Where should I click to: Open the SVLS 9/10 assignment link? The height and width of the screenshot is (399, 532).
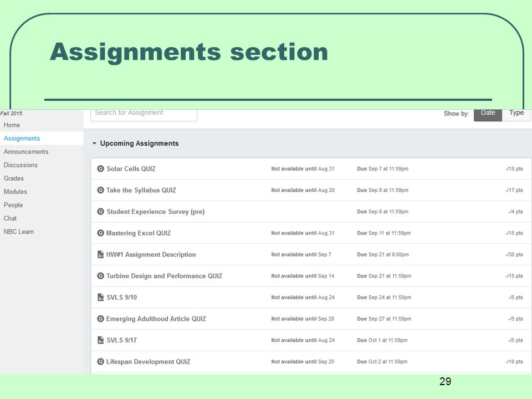click(x=122, y=297)
